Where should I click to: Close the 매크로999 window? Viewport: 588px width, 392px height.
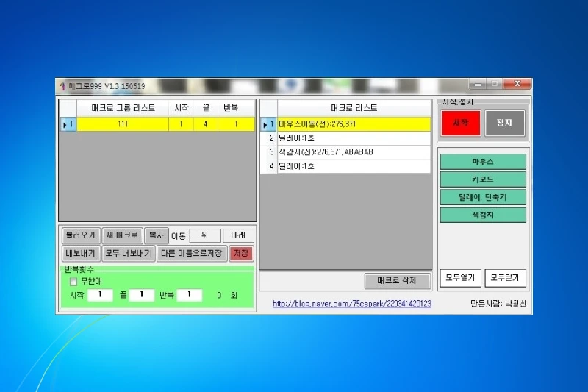pyautogui.click(x=517, y=84)
